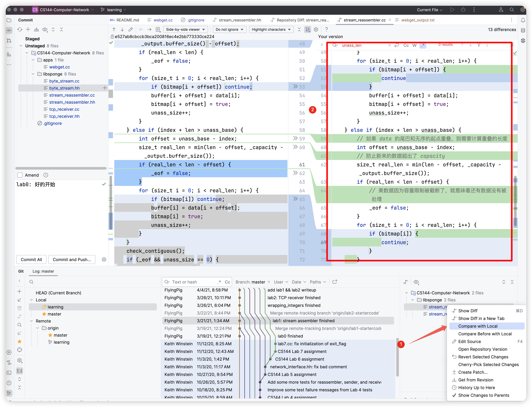Open the Log: master tab

click(x=43, y=271)
